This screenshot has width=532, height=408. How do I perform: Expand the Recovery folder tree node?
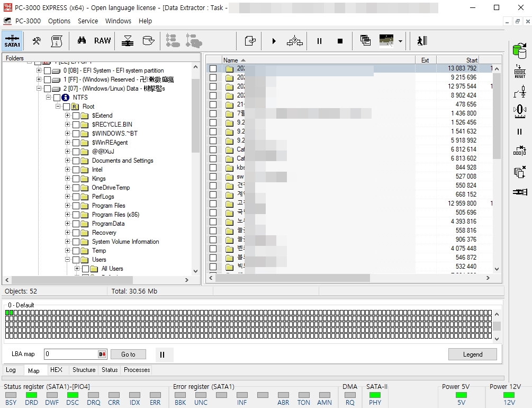tap(68, 233)
